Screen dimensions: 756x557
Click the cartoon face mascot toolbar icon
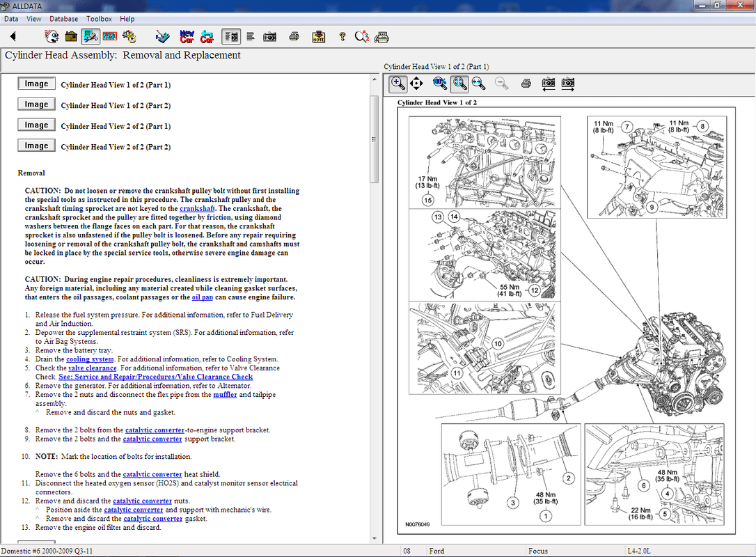tap(51, 37)
